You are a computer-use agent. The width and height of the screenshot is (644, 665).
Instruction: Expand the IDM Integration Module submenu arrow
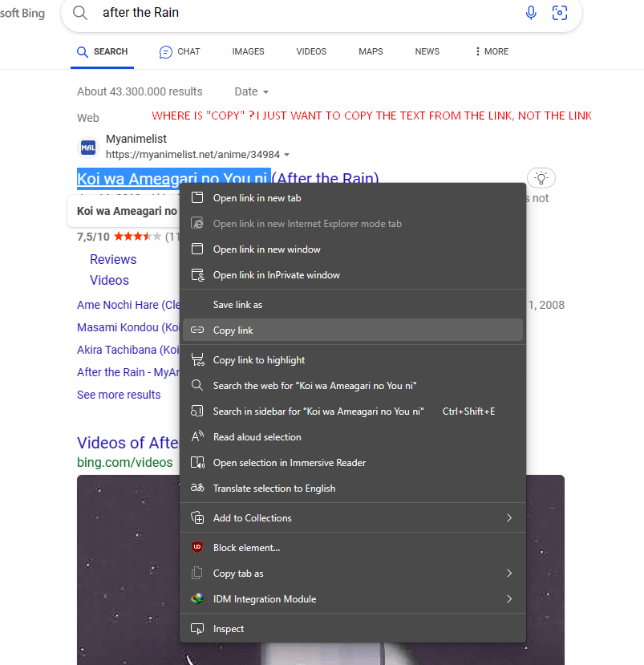pos(509,598)
